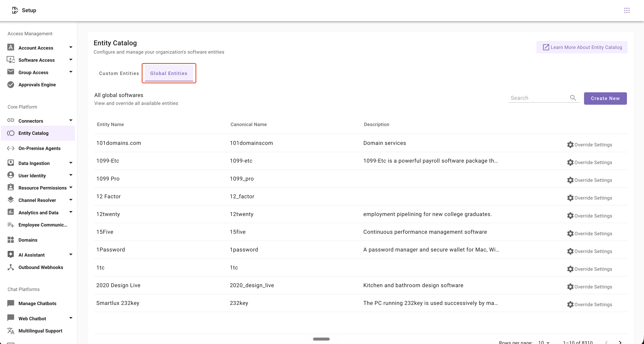Click the Analytics and Data chart icon
644x344 pixels.
[10, 212]
